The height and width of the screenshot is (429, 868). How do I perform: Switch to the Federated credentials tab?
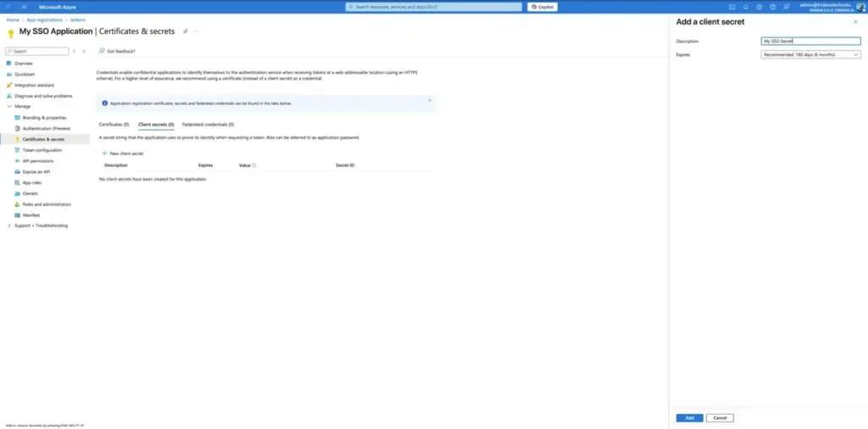tap(208, 125)
